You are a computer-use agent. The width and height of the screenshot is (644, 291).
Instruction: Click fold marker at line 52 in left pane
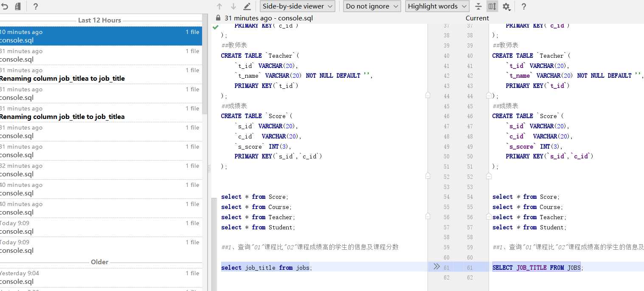point(427,175)
